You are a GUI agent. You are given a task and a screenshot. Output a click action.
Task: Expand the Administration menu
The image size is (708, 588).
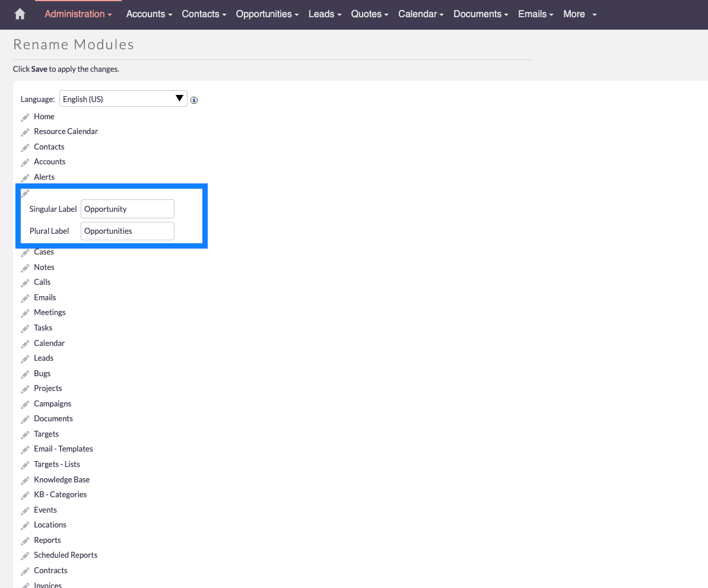pyautogui.click(x=78, y=14)
